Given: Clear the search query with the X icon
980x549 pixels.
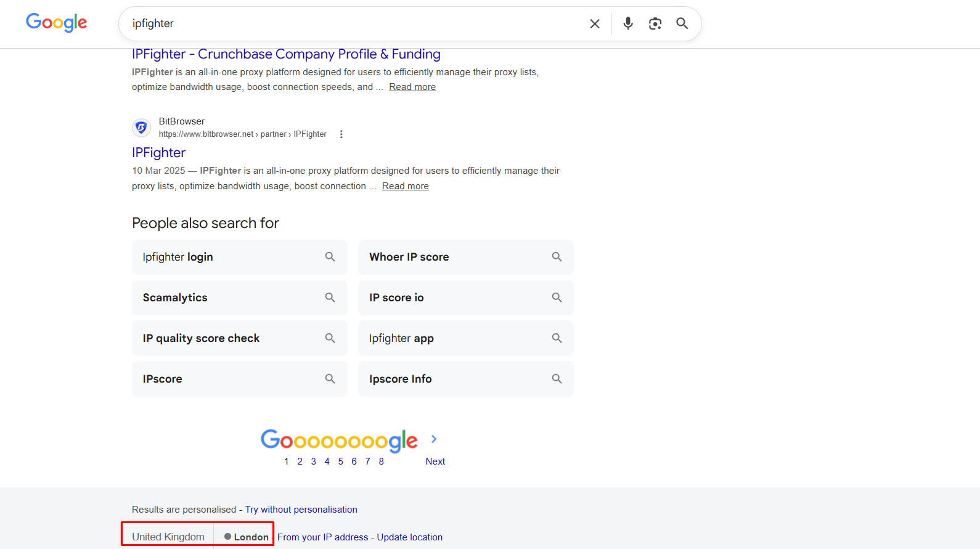Looking at the screenshot, I should click(x=595, y=23).
